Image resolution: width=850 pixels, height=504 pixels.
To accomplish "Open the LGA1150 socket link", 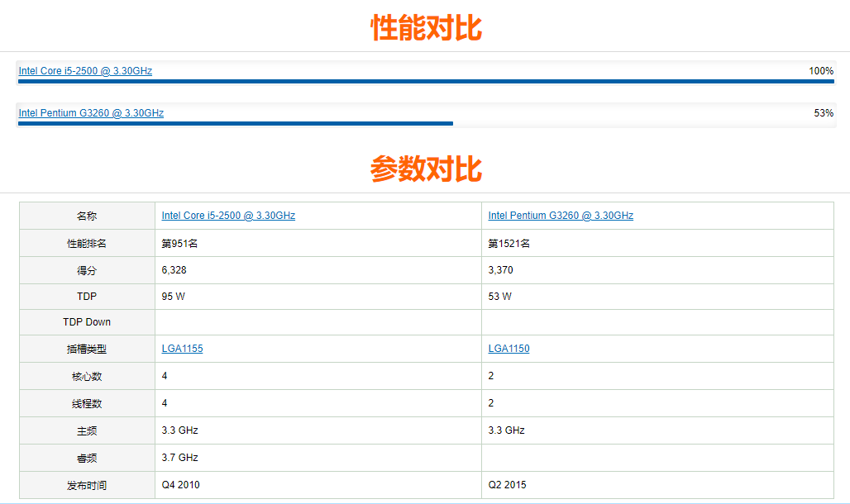I will tap(509, 349).
